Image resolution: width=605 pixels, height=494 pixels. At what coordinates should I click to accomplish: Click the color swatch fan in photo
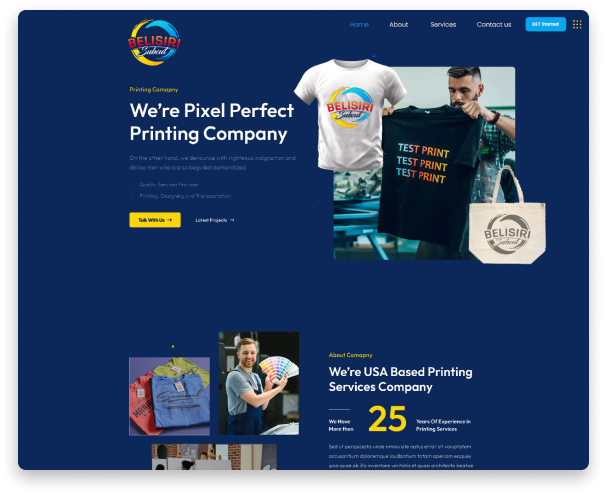[279, 369]
